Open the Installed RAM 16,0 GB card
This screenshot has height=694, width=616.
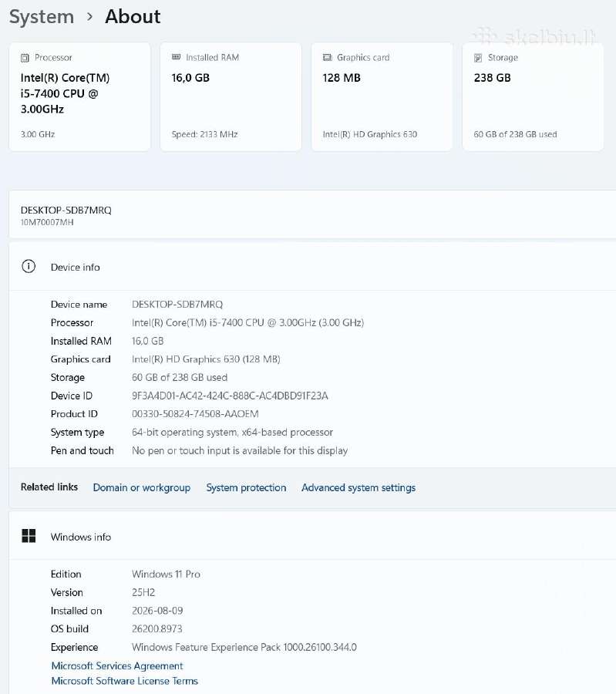(231, 97)
